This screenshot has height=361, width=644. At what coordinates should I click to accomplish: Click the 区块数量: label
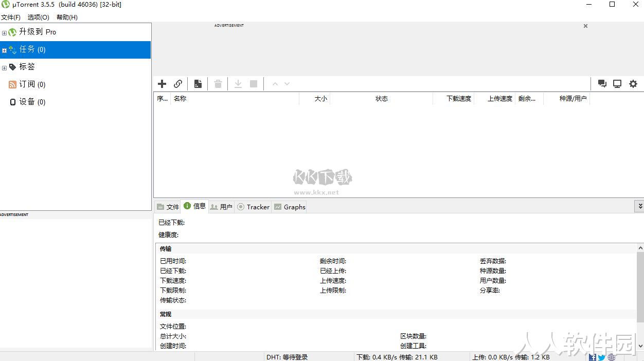pyautogui.click(x=414, y=336)
